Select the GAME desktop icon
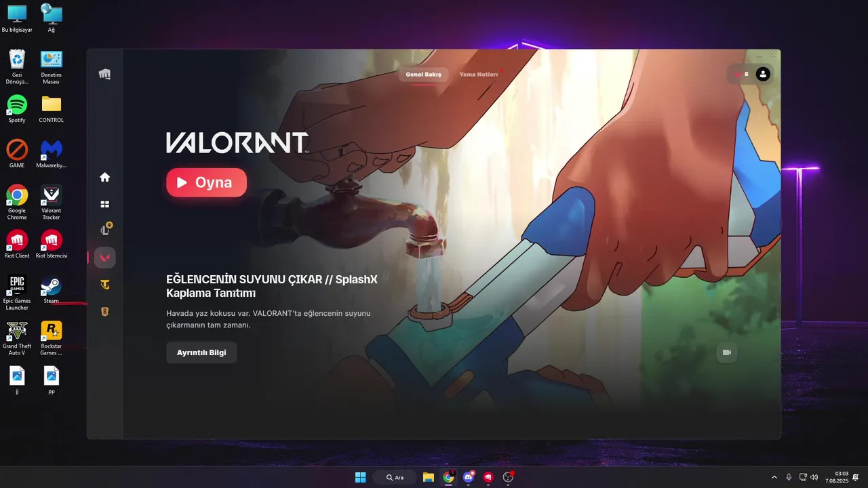 click(17, 154)
